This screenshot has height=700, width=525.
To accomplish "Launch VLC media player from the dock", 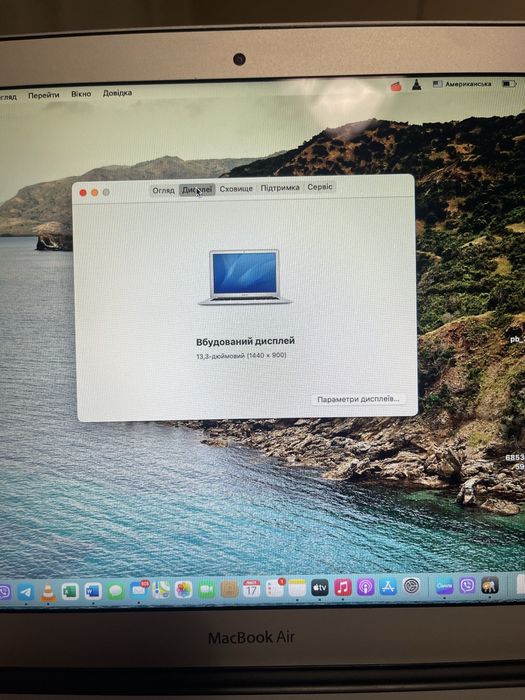I will (48, 592).
